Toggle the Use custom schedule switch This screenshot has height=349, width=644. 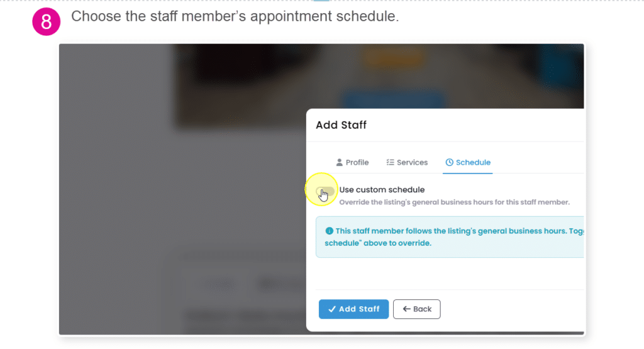pyautogui.click(x=325, y=192)
